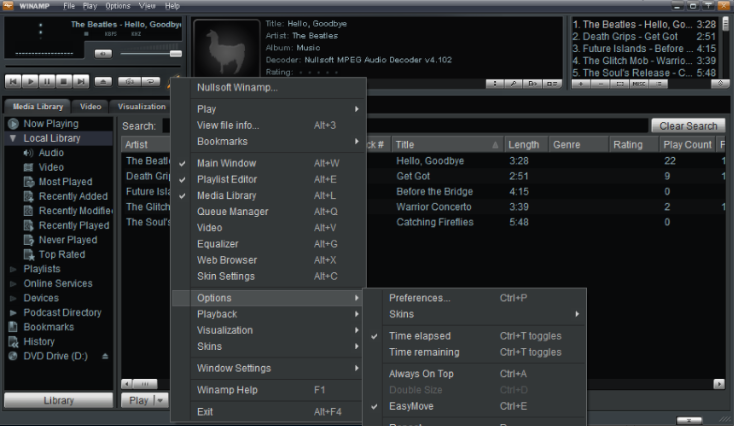
Task: Toggle Media Library checked item
Action: point(269,195)
